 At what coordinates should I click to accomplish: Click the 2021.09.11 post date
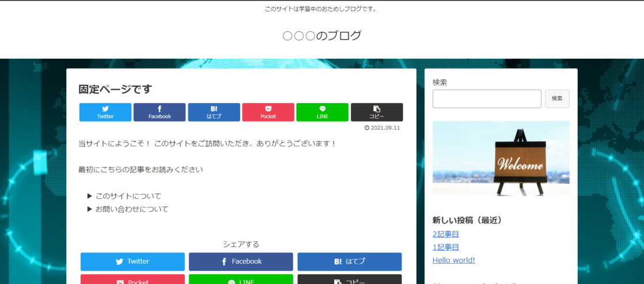click(x=382, y=128)
